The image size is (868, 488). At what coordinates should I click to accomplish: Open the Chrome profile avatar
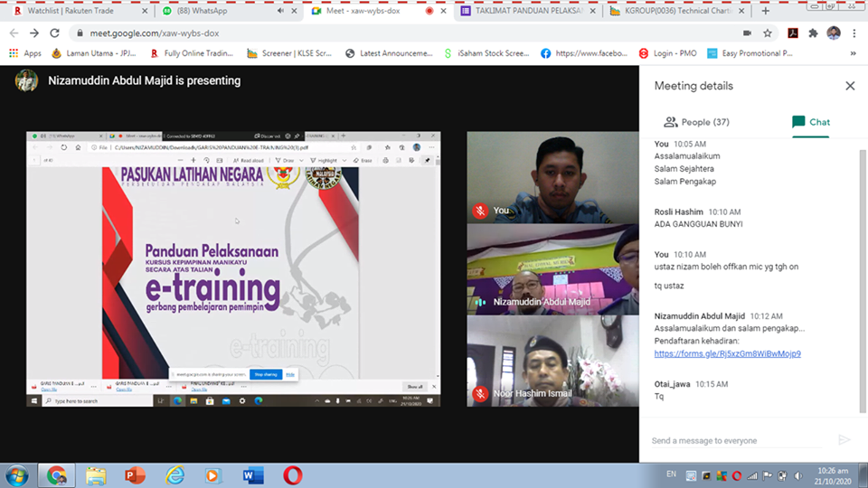[833, 33]
